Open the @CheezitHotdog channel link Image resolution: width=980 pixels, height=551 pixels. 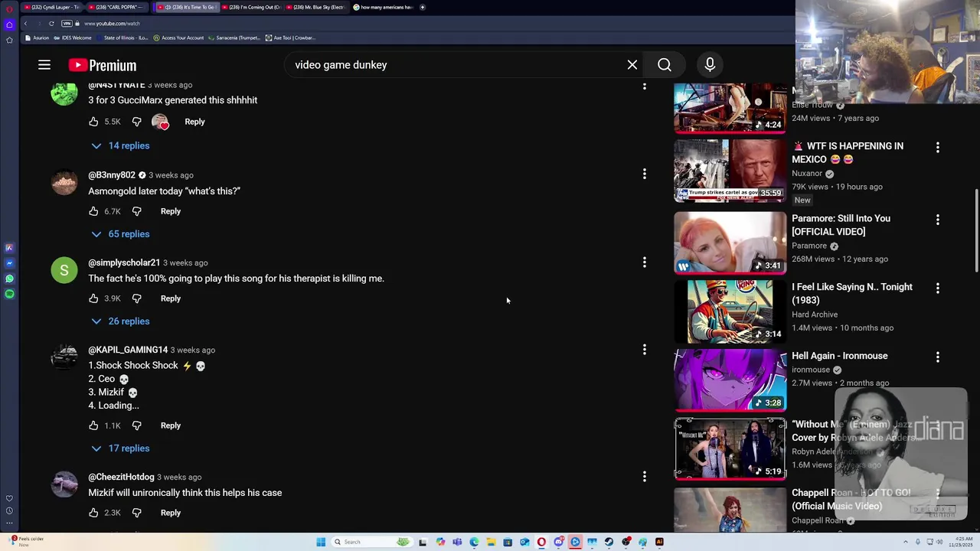[x=121, y=477]
